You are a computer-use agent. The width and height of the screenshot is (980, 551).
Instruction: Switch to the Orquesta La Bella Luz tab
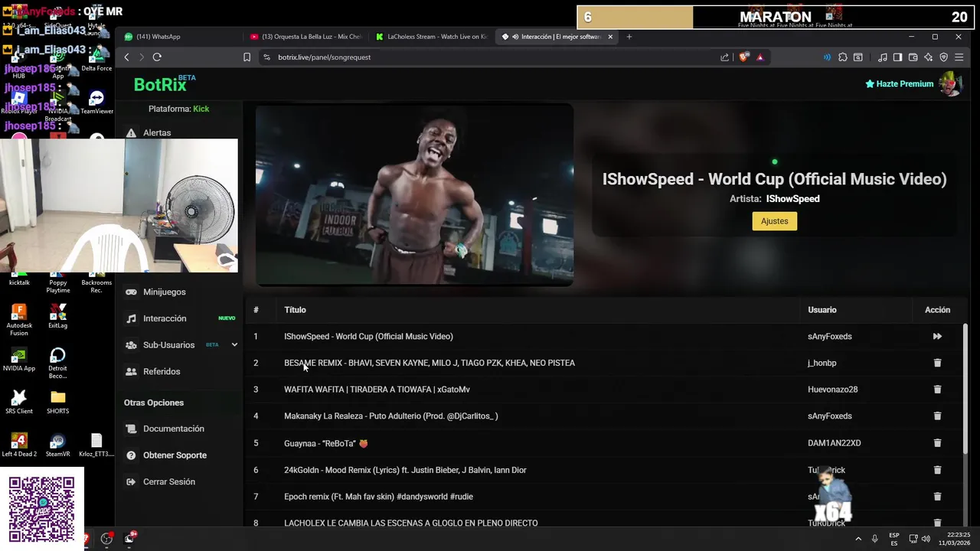point(306,37)
